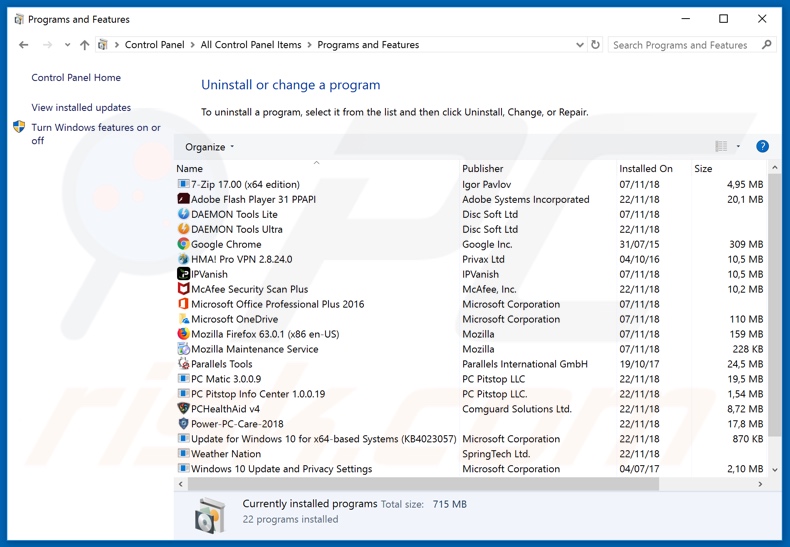Click the Power-PC-Care-2018 shield icon
Image resolution: width=790 pixels, height=547 pixels.
183,424
